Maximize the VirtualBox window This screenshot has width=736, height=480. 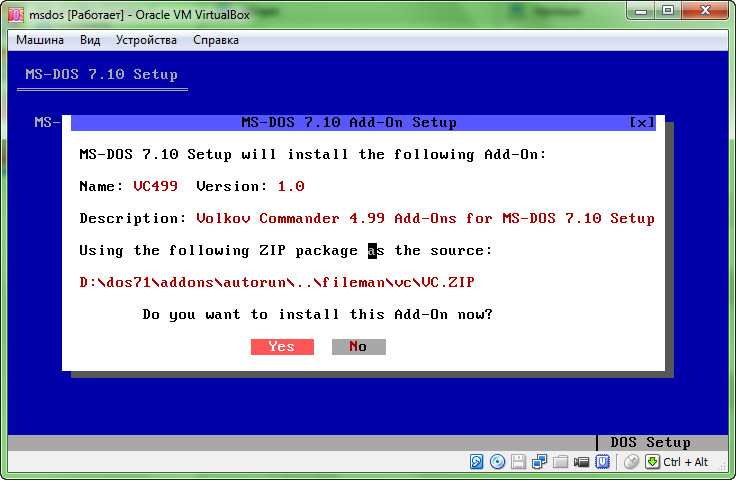coord(667,11)
